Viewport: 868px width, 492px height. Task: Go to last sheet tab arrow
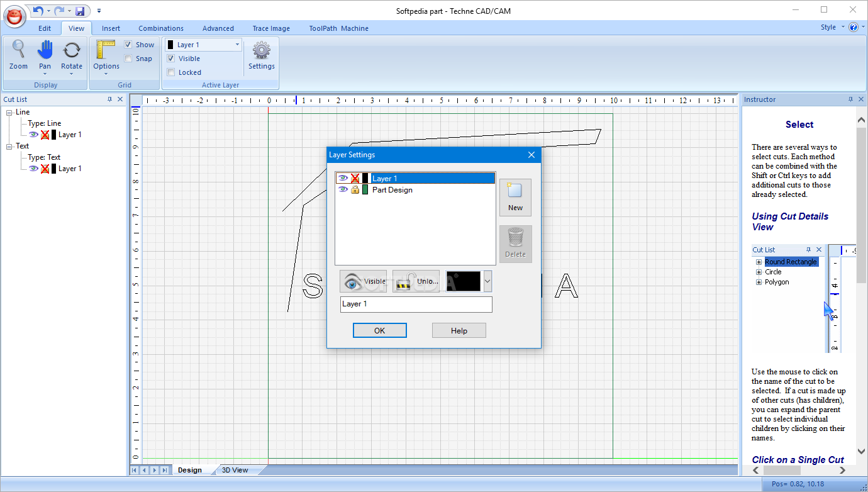165,470
